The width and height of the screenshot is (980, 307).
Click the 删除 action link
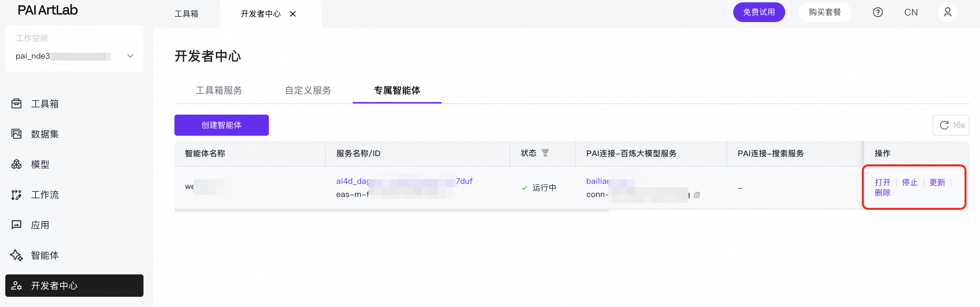click(882, 193)
